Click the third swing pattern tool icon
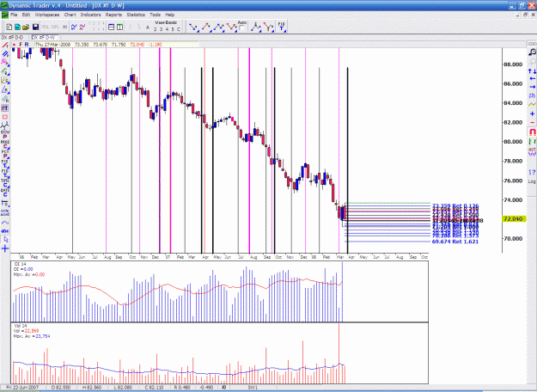Viewport: 537px width, 392px height. [219, 27]
